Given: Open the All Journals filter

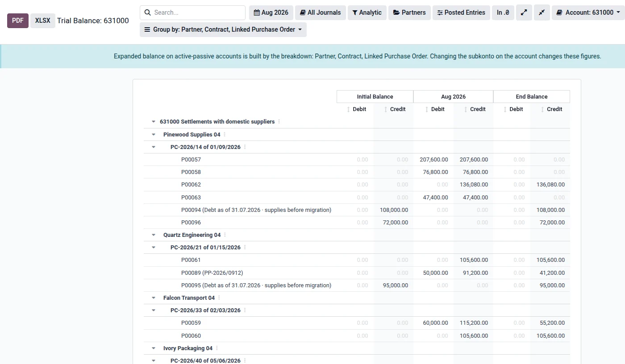Looking at the screenshot, I should [321, 12].
